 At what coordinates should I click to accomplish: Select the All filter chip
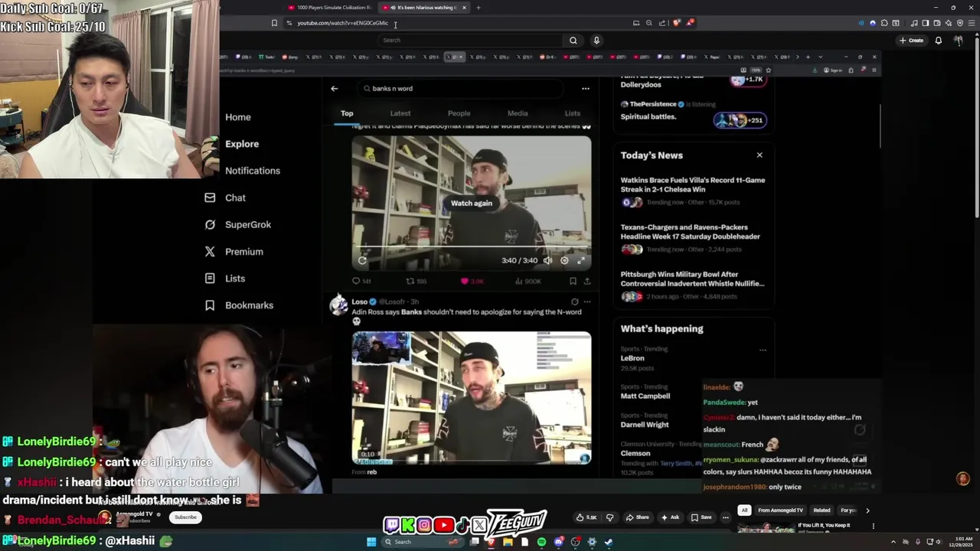coord(744,510)
